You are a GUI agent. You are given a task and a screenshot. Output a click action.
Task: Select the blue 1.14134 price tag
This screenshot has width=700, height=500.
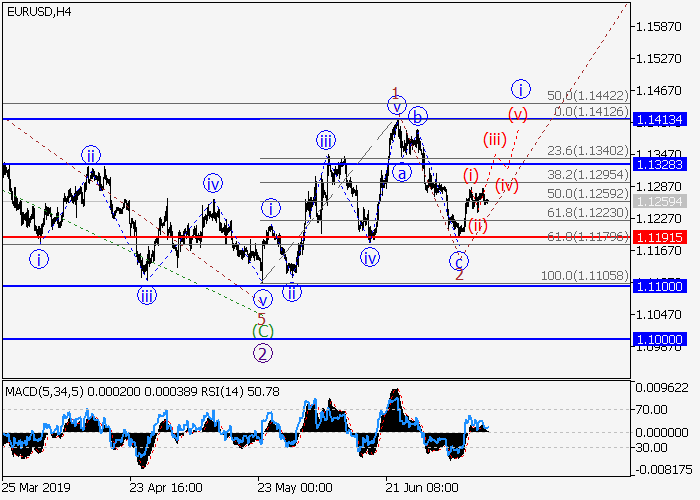pyautogui.click(x=658, y=119)
